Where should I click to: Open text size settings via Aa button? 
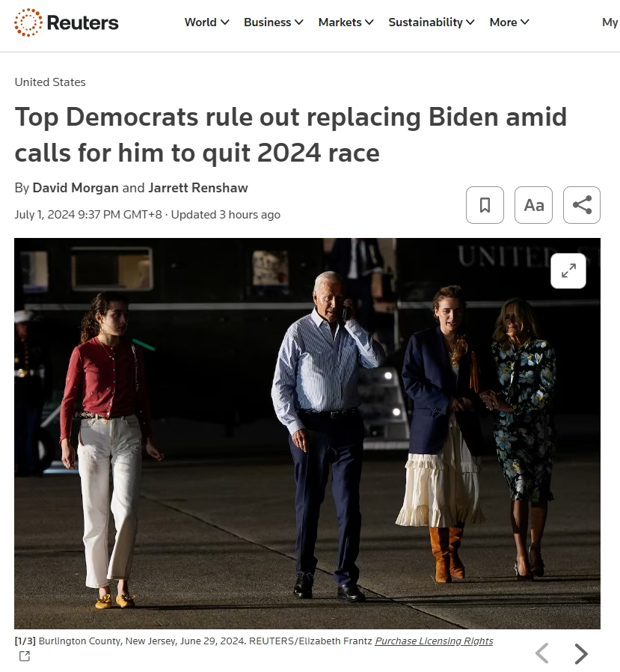533,205
